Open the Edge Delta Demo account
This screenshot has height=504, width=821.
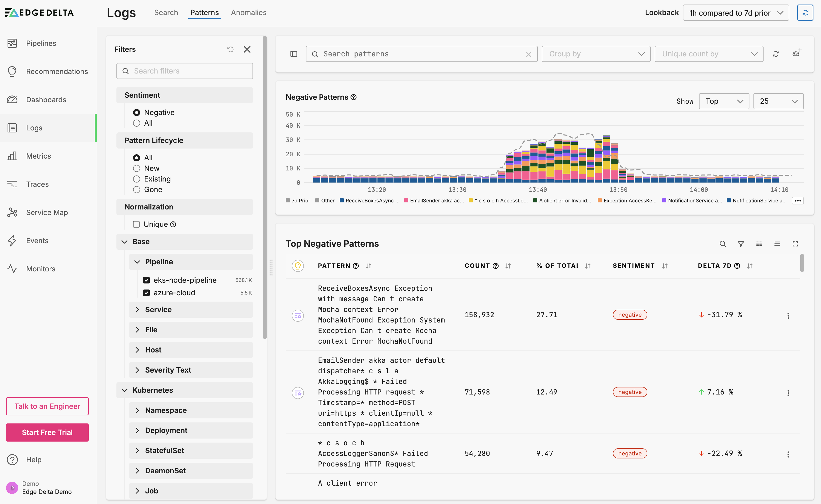[39, 488]
